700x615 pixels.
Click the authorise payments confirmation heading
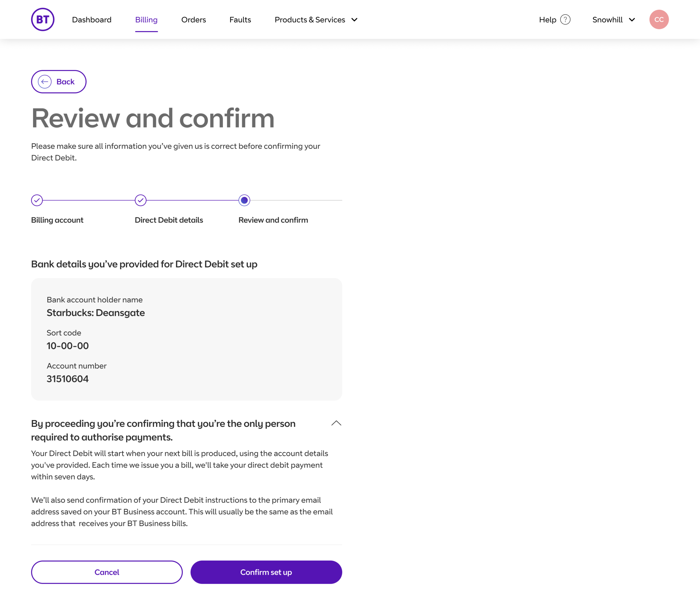(163, 430)
